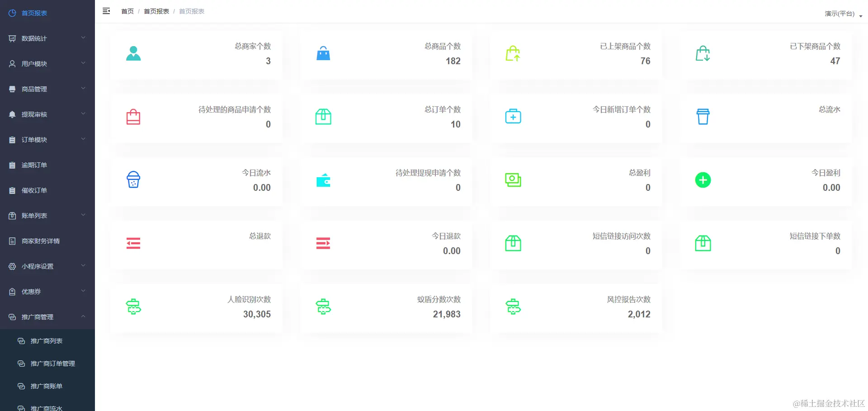
Task: Open the 推广商订单管理 submenu item
Action: point(47,364)
